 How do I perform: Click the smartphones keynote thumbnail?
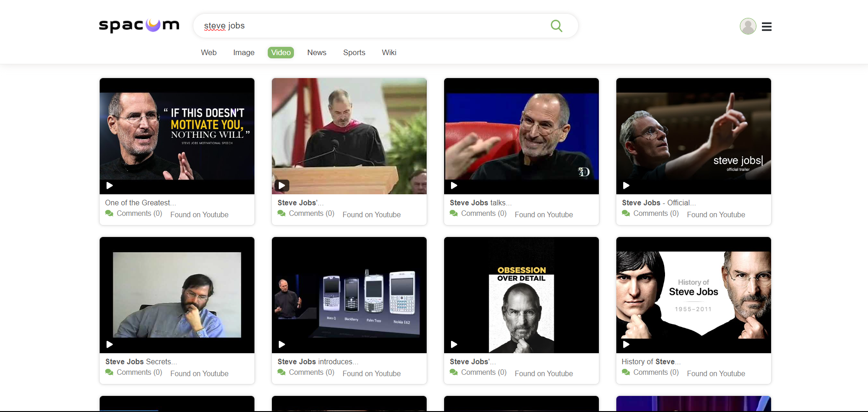pos(349,295)
